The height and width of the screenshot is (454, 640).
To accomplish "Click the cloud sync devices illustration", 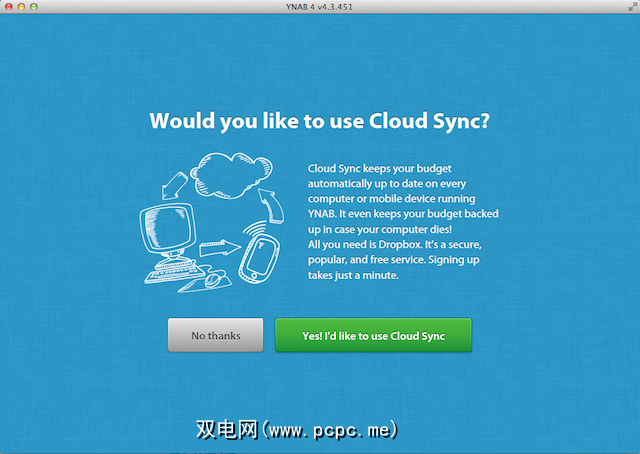I will point(212,223).
